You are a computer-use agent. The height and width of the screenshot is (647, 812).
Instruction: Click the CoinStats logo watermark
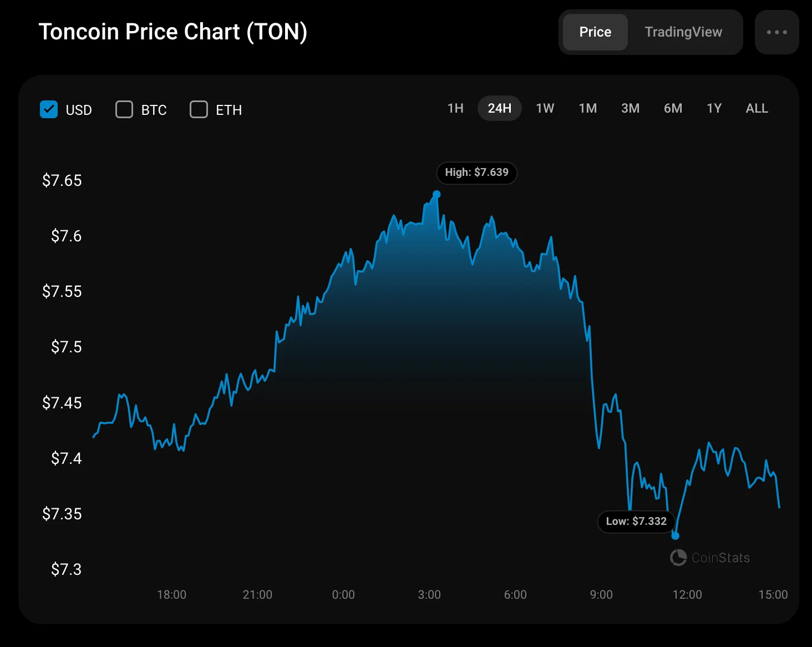[x=710, y=558]
